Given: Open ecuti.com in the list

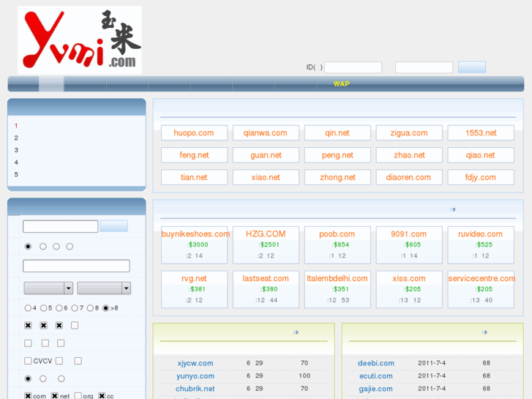Looking at the screenshot, I should pyautogui.click(x=376, y=376).
